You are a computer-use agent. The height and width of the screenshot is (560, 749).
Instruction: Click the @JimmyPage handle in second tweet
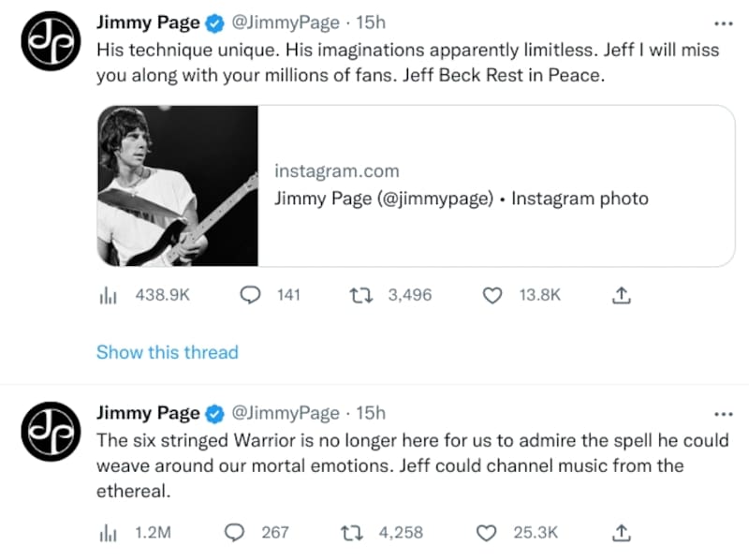coord(285,413)
